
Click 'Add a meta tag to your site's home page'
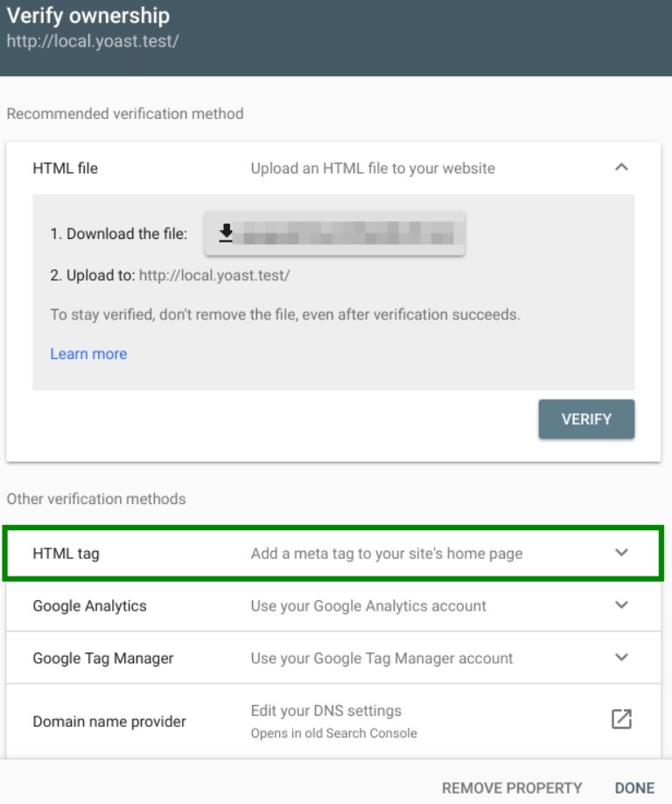coord(387,553)
